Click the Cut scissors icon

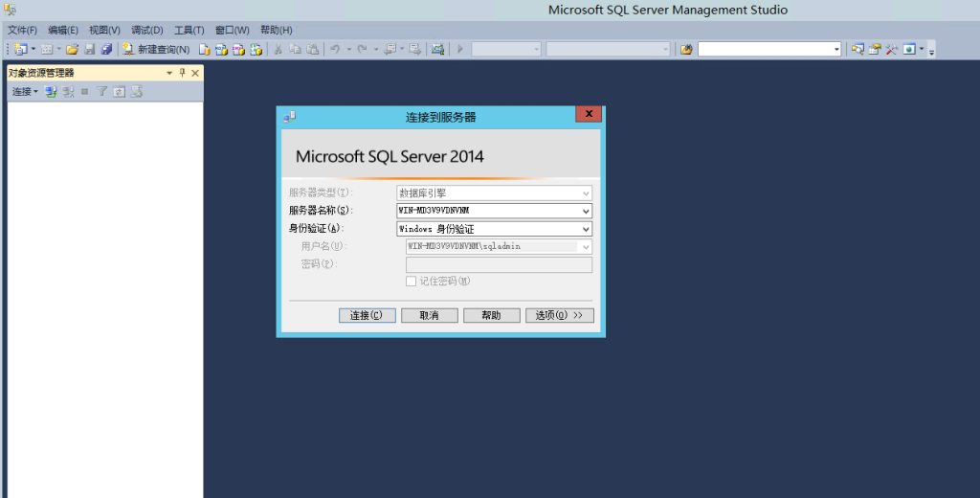pyautogui.click(x=278, y=49)
